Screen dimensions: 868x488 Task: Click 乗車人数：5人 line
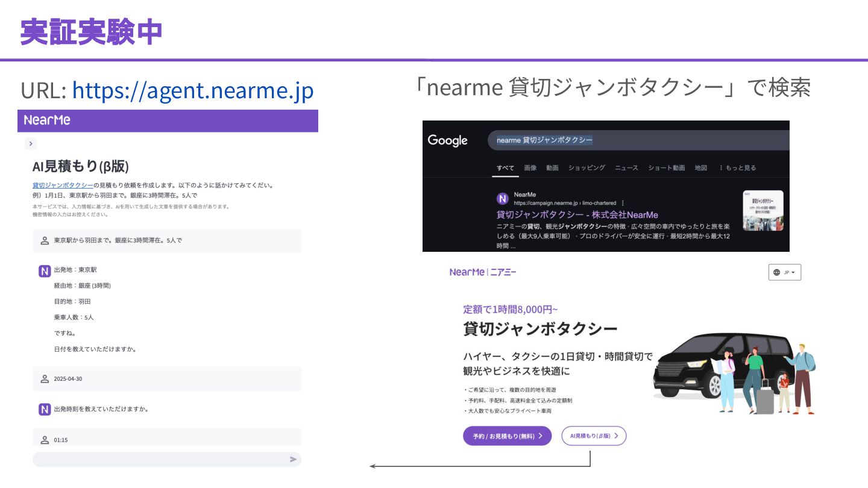pos(74,317)
